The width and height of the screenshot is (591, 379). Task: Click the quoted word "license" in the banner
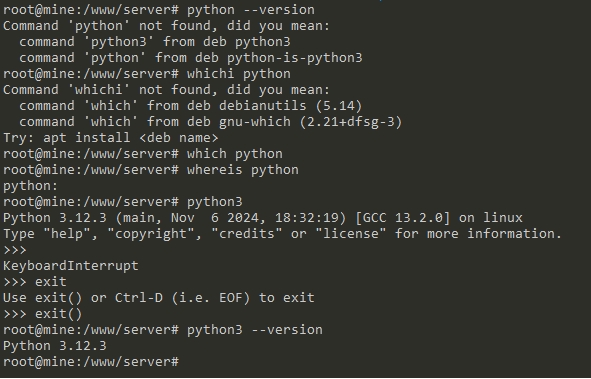(350, 234)
